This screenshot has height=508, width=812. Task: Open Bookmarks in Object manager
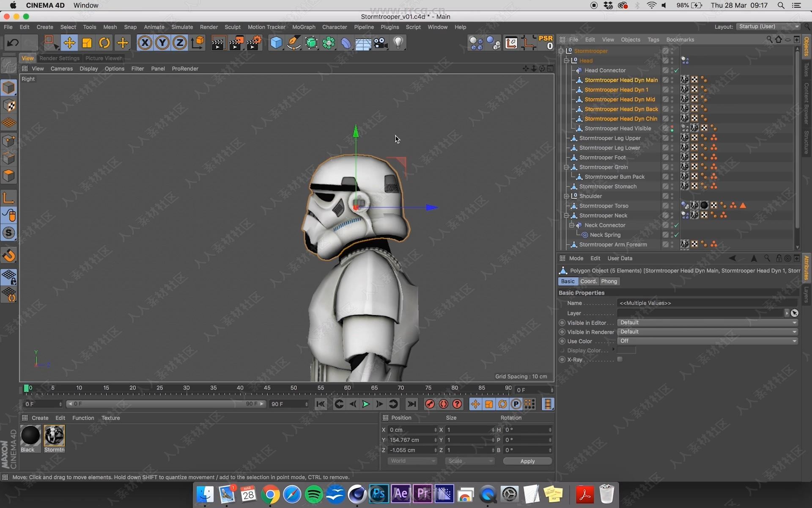tap(680, 40)
